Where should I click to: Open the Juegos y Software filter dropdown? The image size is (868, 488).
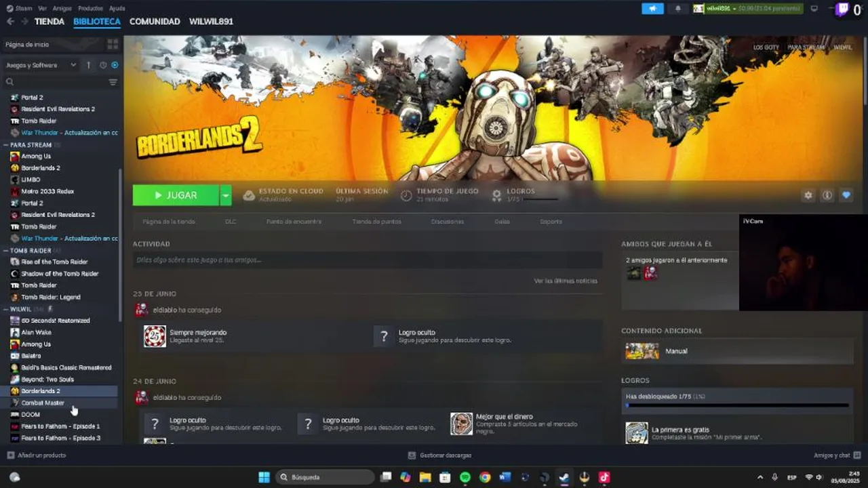pyautogui.click(x=41, y=65)
